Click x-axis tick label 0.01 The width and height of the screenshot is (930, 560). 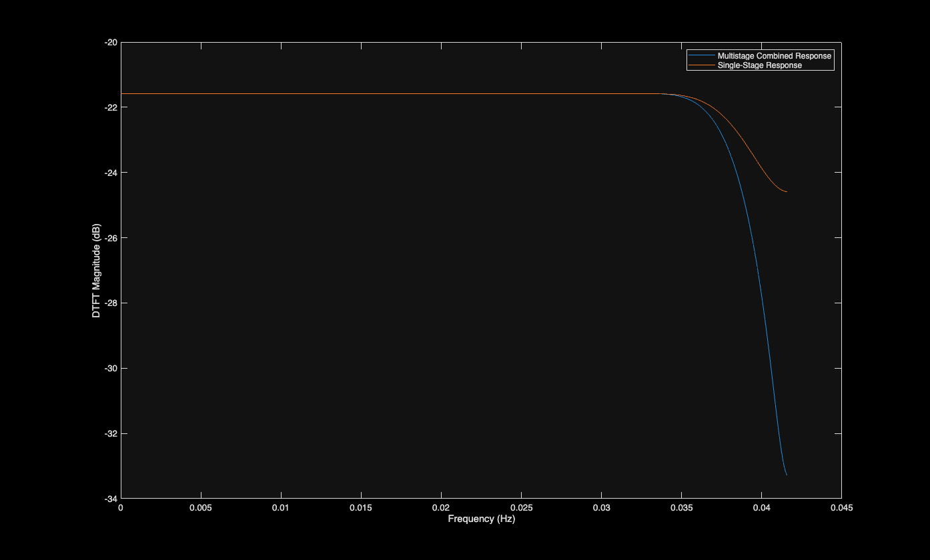pos(281,507)
